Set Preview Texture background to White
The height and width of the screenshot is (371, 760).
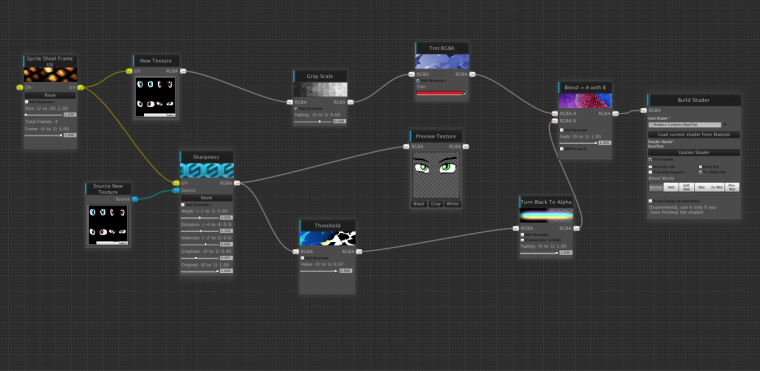[x=452, y=204]
